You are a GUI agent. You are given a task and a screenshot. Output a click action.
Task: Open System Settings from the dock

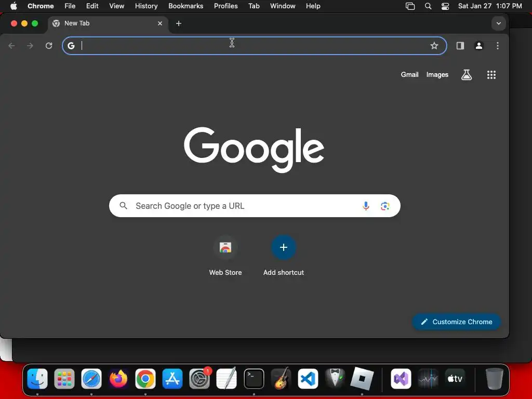tap(199, 379)
